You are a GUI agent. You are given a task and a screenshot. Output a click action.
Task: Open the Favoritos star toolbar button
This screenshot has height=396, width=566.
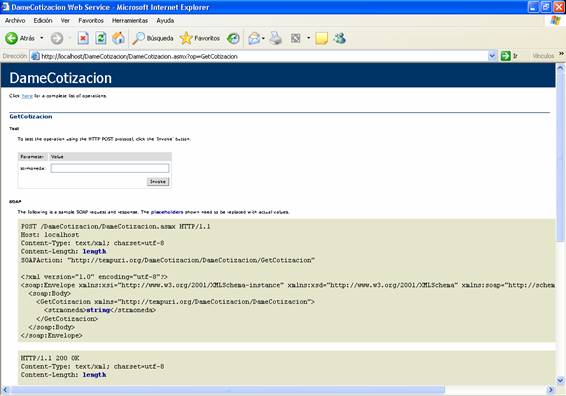pyautogui.click(x=200, y=38)
